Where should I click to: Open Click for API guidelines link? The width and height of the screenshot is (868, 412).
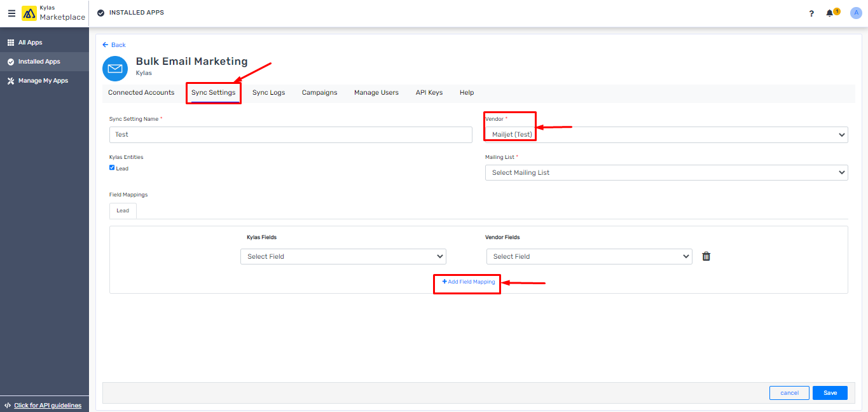tap(48, 406)
